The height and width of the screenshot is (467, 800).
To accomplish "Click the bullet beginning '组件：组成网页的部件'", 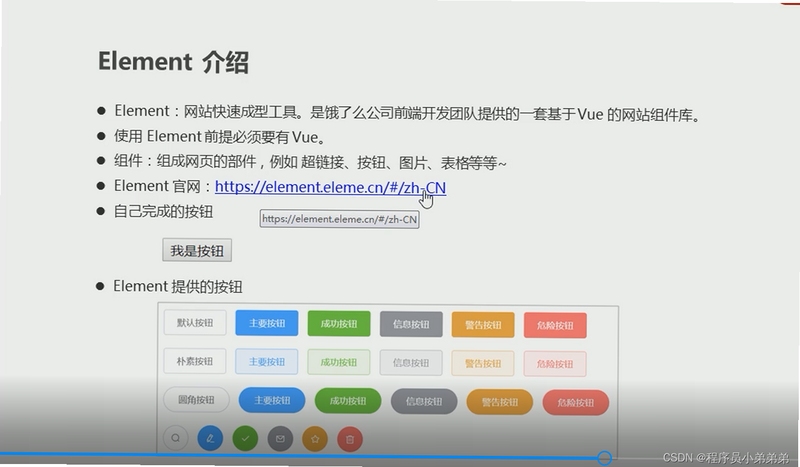I will (x=310, y=162).
